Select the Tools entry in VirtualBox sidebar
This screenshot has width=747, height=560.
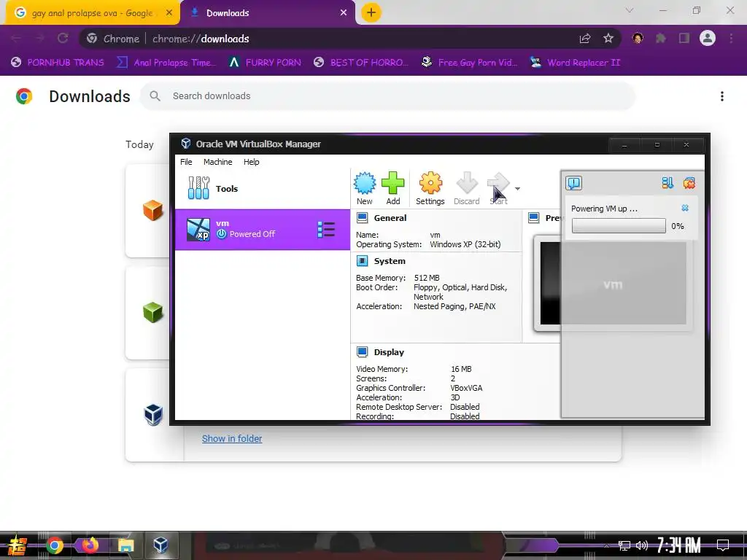click(263, 189)
